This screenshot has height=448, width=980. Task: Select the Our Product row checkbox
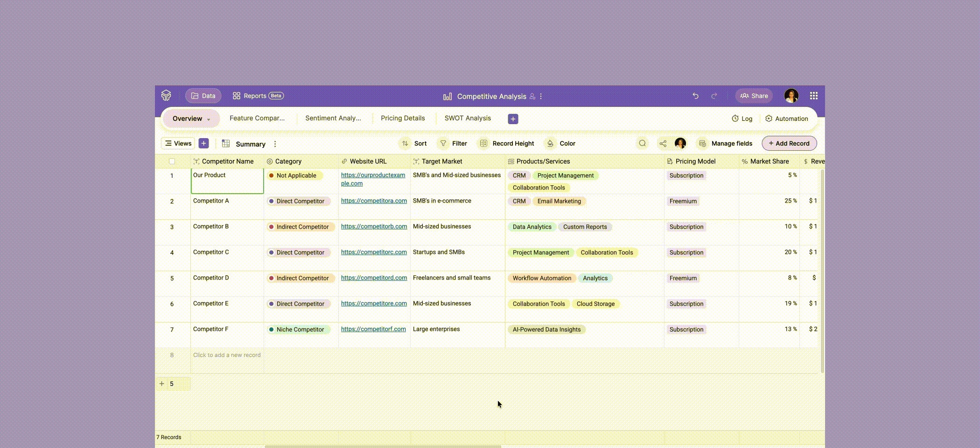click(172, 175)
